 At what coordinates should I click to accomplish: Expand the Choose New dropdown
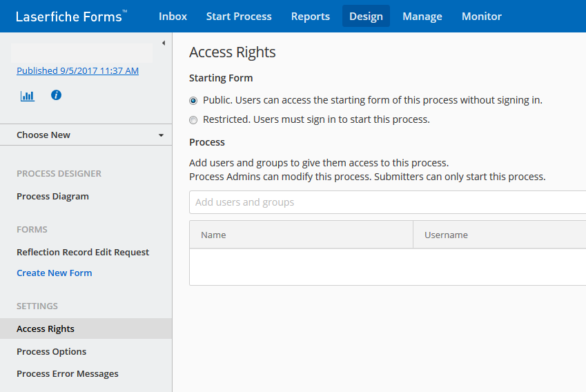click(x=86, y=135)
